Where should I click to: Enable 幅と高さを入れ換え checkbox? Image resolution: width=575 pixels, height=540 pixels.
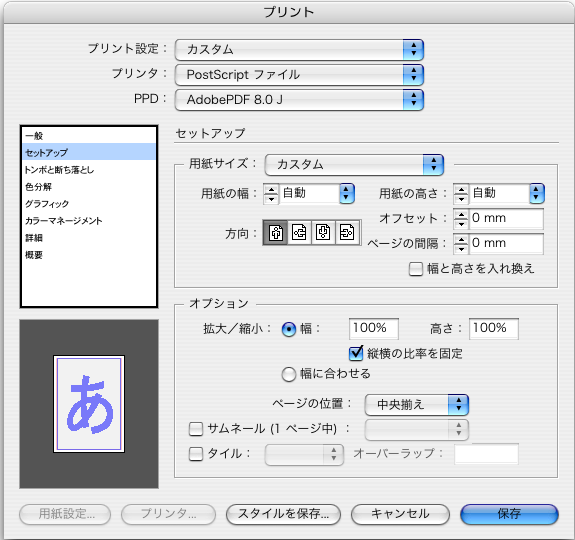click(x=416, y=269)
